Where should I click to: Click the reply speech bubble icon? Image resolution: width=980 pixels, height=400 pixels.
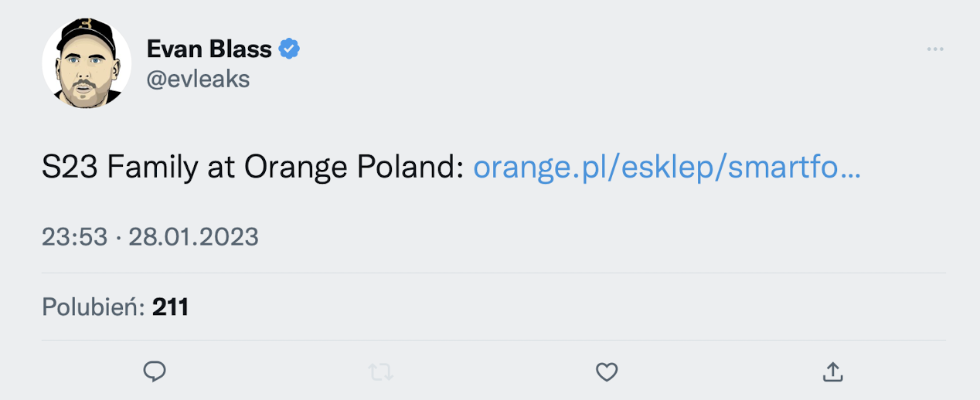click(155, 372)
